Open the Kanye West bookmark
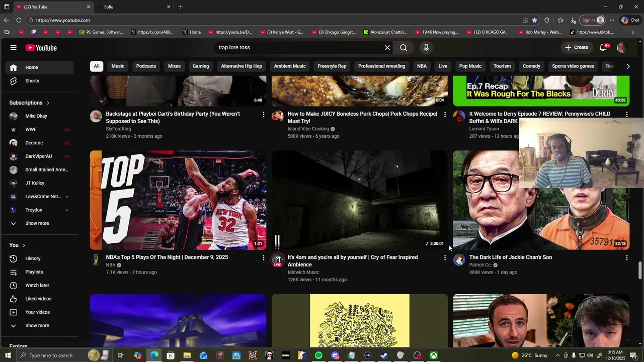Viewport: 644px width, 362px height. [x=282, y=32]
